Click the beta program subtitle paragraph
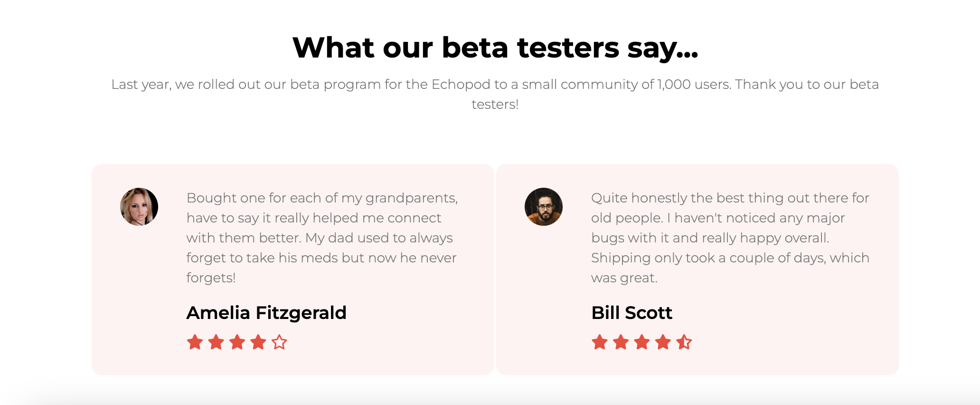The width and height of the screenshot is (980, 405). [495, 94]
